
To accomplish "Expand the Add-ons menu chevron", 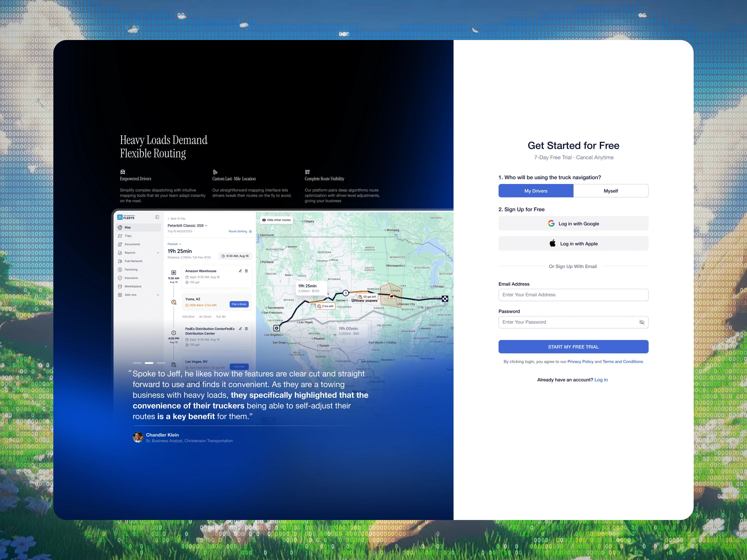I will [158, 295].
